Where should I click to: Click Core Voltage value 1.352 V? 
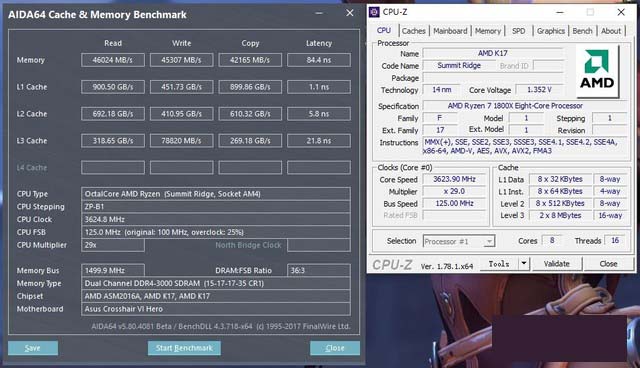tap(539, 90)
